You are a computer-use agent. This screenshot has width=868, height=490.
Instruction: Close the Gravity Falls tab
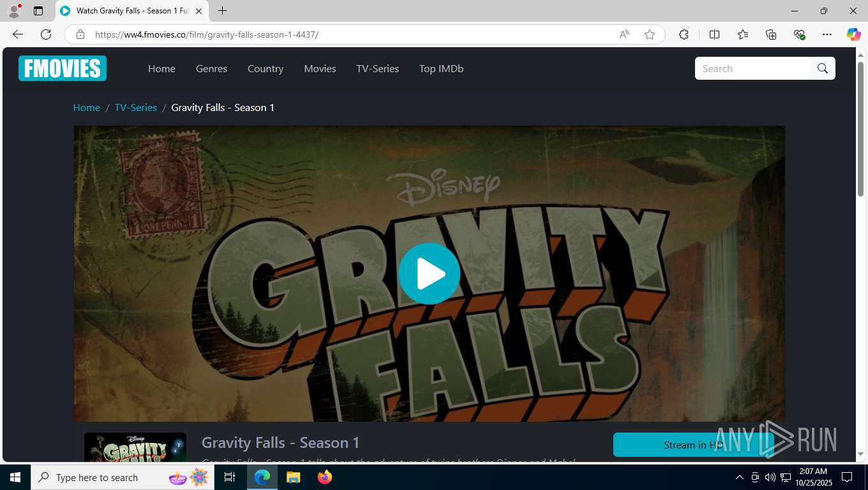198,11
